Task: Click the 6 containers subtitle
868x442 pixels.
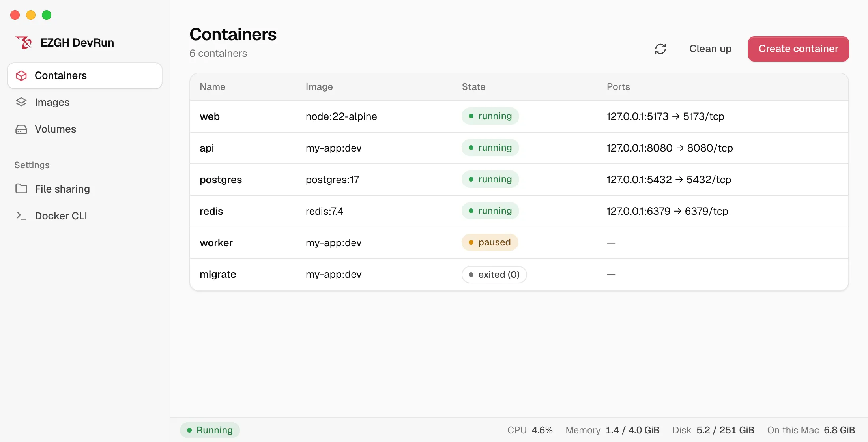Action: (218, 53)
